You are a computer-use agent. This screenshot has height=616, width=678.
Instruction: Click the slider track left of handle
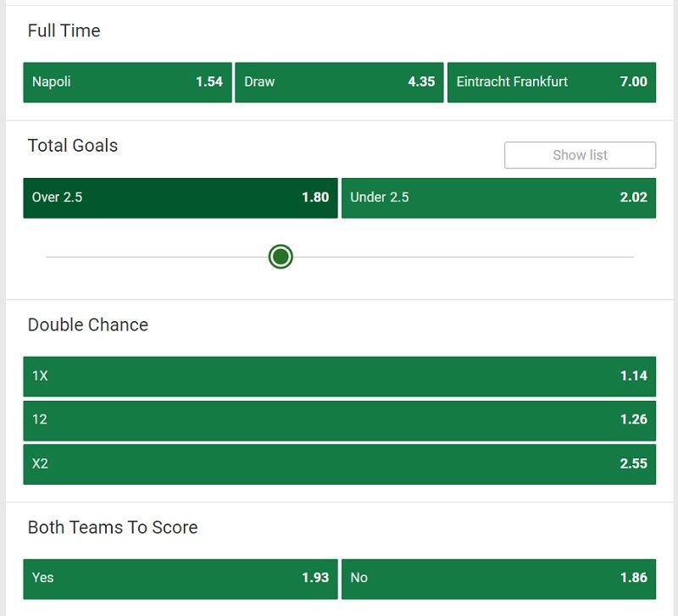click(157, 257)
